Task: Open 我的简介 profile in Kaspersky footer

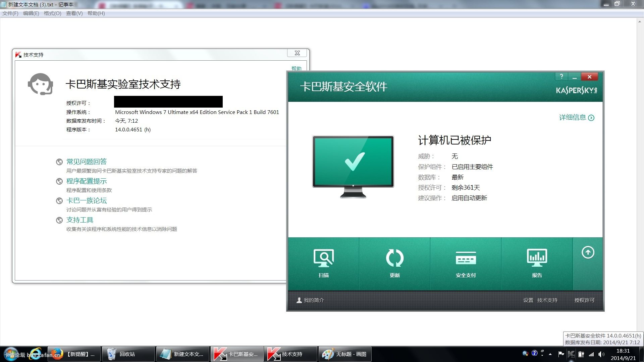Action: click(x=310, y=300)
